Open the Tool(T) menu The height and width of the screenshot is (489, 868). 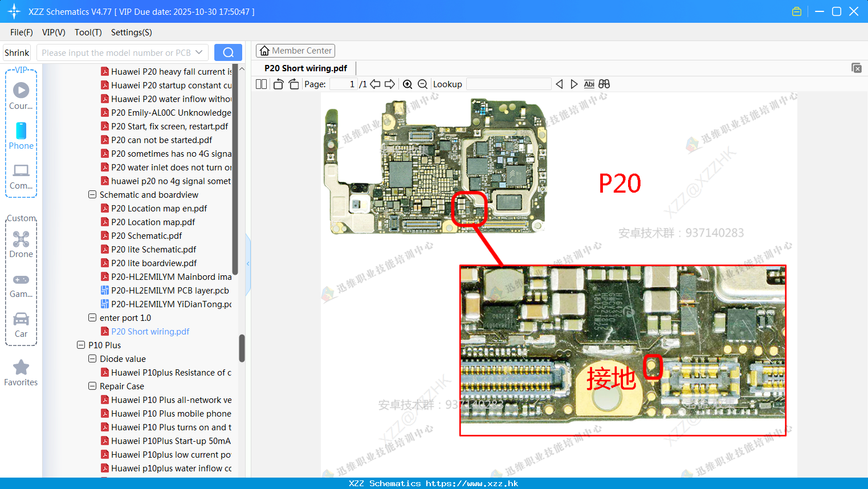[88, 32]
